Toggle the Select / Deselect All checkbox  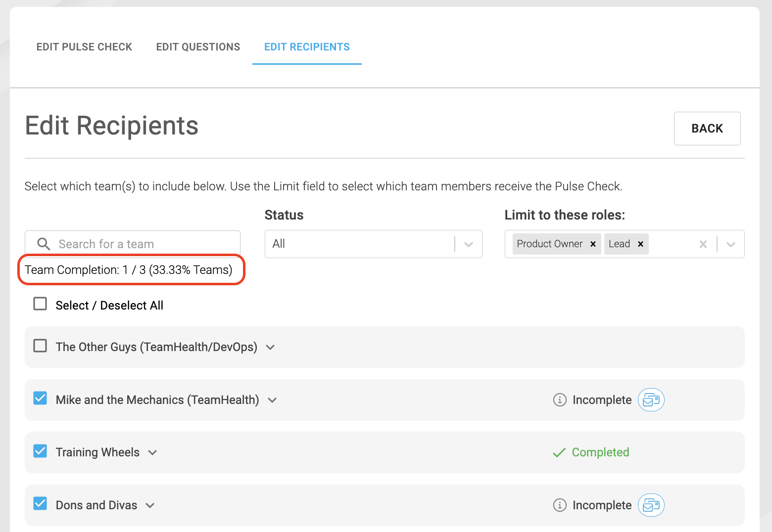40,304
